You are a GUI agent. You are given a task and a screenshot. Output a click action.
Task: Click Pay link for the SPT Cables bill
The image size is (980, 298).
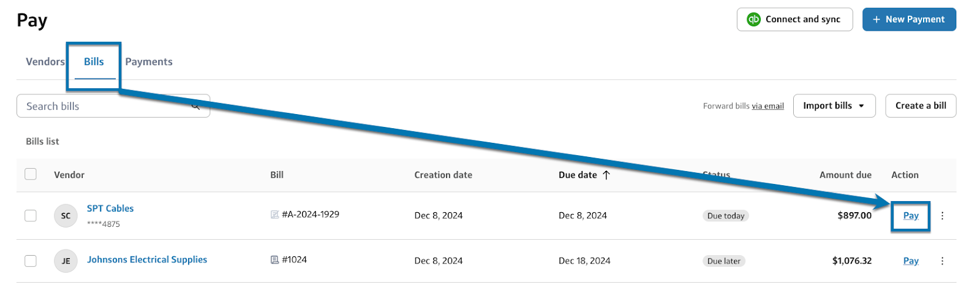[911, 216]
